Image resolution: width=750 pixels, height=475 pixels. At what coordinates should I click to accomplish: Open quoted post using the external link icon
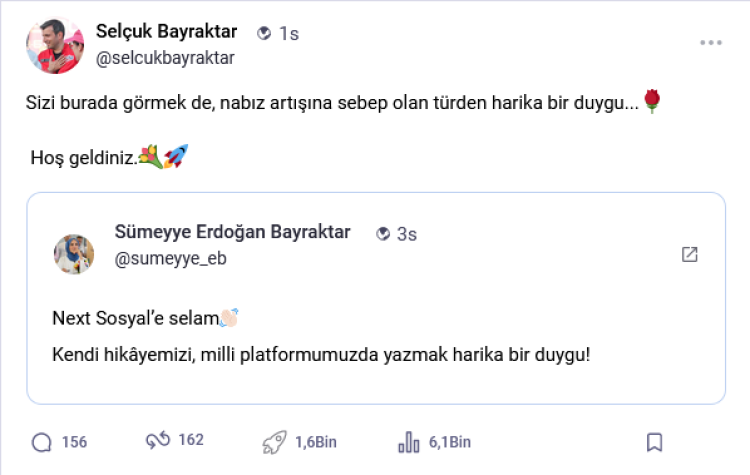click(x=689, y=254)
